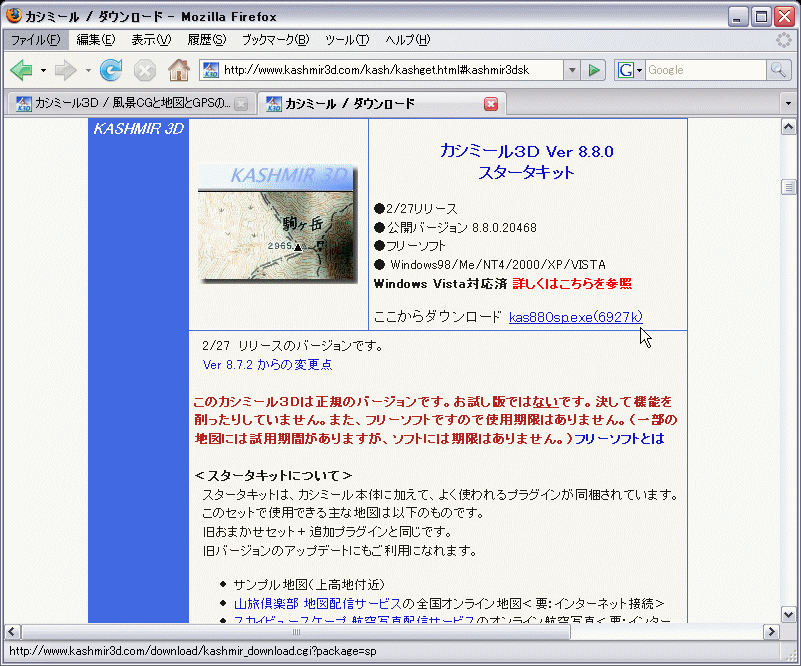The width and height of the screenshot is (801, 666).
Task: Click the horizontal scrollbar left arrow
Action: (x=12, y=632)
